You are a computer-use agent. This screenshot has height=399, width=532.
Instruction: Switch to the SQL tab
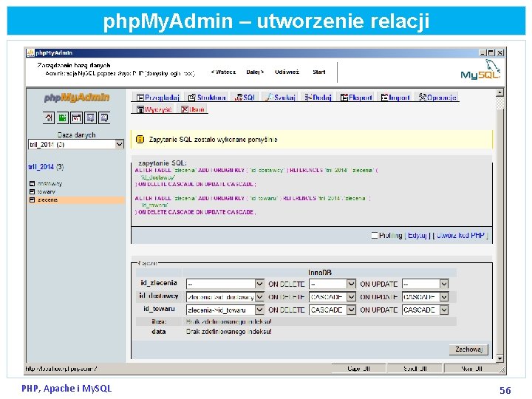coord(245,98)
